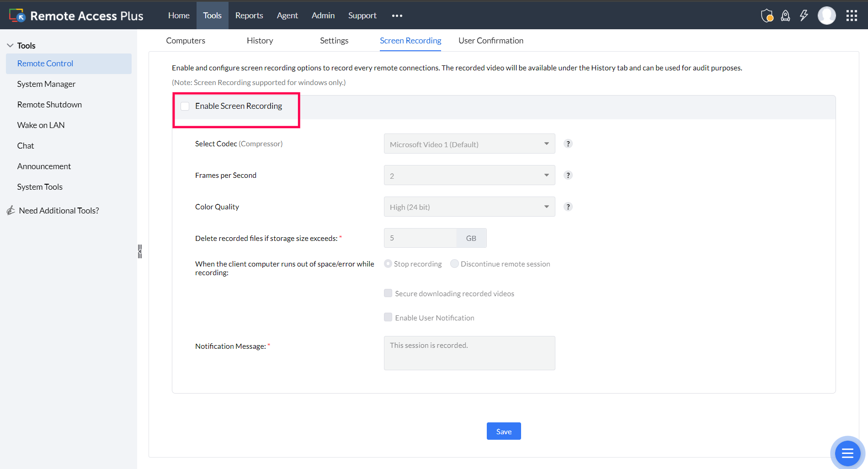Click the GB unit label

(471, 238)
